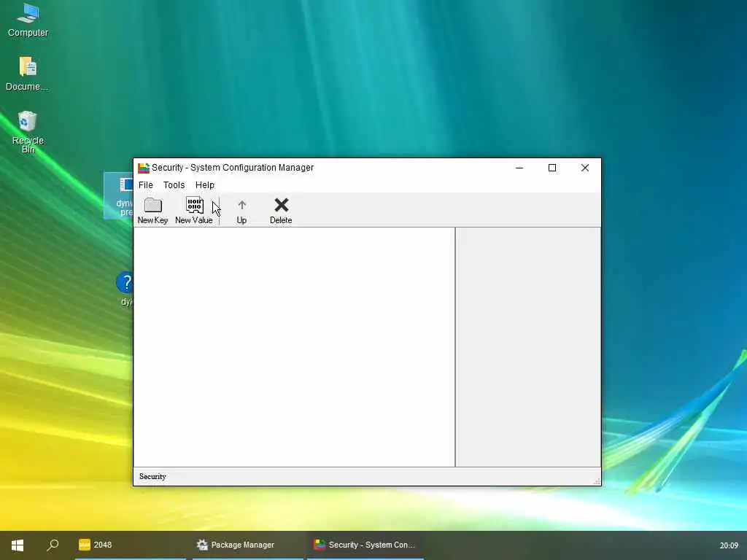Select the Recycle Bin desktop icon
This screenshot has height=560, width=747.
tap(28, 132)
